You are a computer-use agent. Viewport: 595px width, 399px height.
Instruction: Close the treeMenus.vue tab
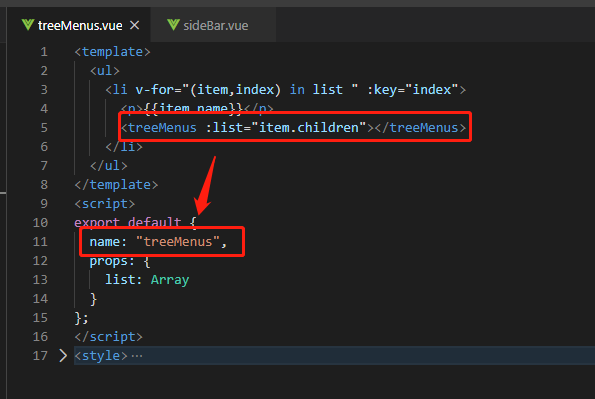pos(134,25)
